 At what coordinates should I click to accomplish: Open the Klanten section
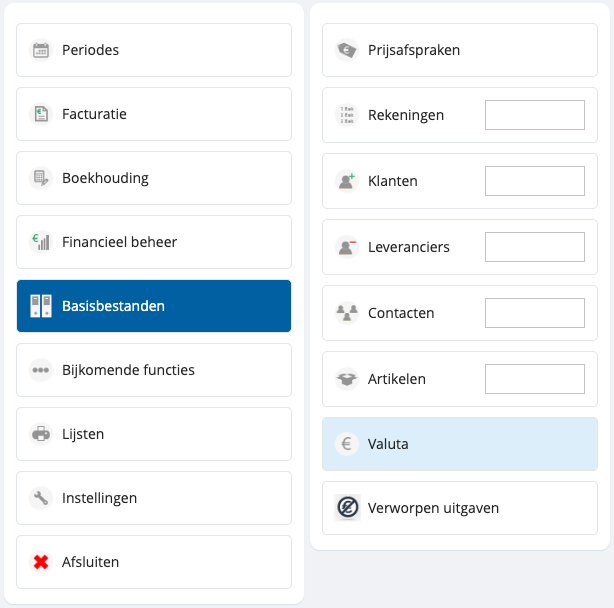393,181
